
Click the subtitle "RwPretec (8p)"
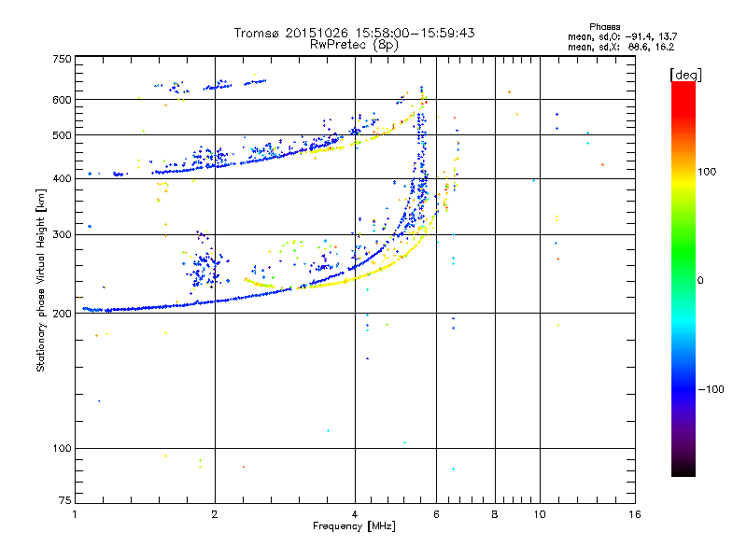[354, 45]
